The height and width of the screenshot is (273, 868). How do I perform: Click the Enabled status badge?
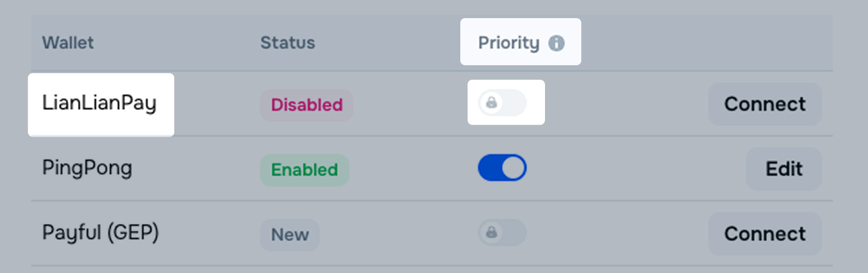tap(304, 170)
